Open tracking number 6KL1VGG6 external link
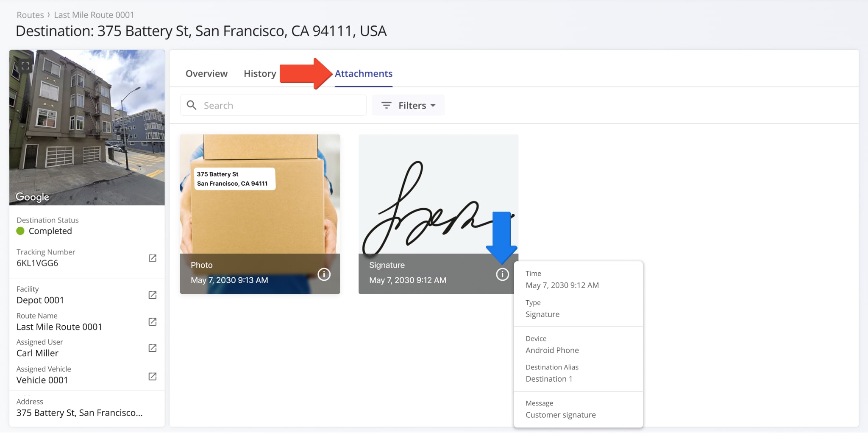The height and width of the screenshot is (433, 868). click(x=153, y=258)
